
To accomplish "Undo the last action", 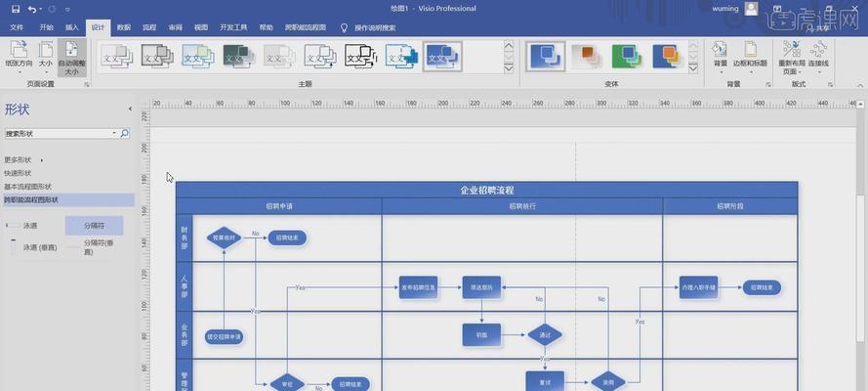I will pyautogui.click(x=31, y=9).
